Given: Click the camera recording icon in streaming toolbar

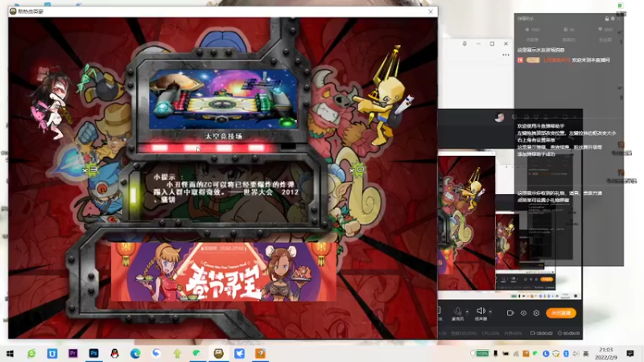Looking at the screenshot, I should coord(510,313).
